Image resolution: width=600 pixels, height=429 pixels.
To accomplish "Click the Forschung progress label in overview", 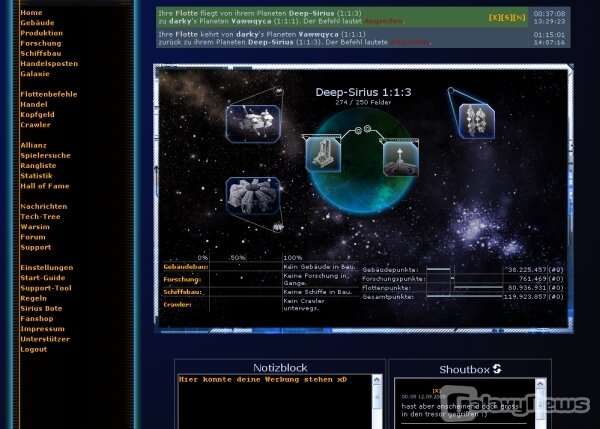I will coord(182,279).
